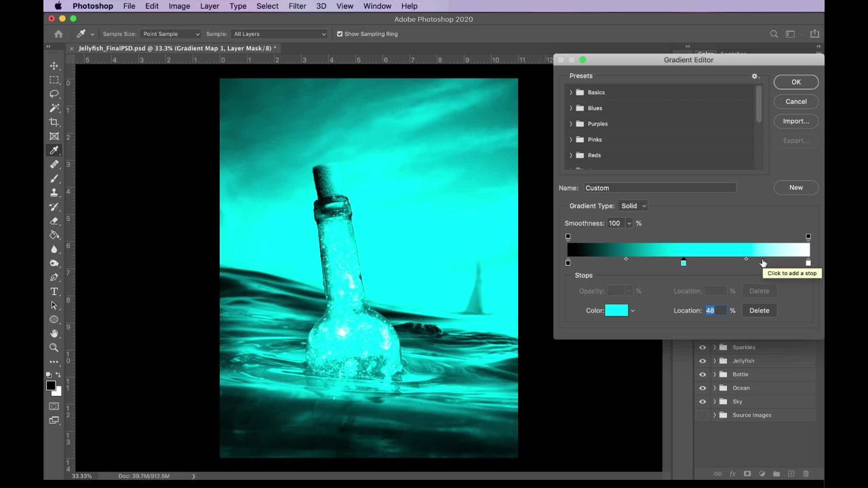868x488 pixels.
Task: Select the Zoom tool
Action: coord(54,348)
